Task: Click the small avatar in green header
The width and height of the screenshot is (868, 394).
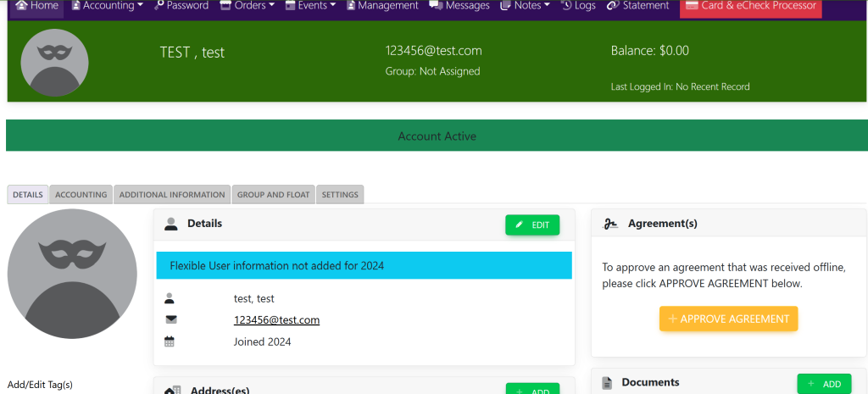Action: pos(55,62)
